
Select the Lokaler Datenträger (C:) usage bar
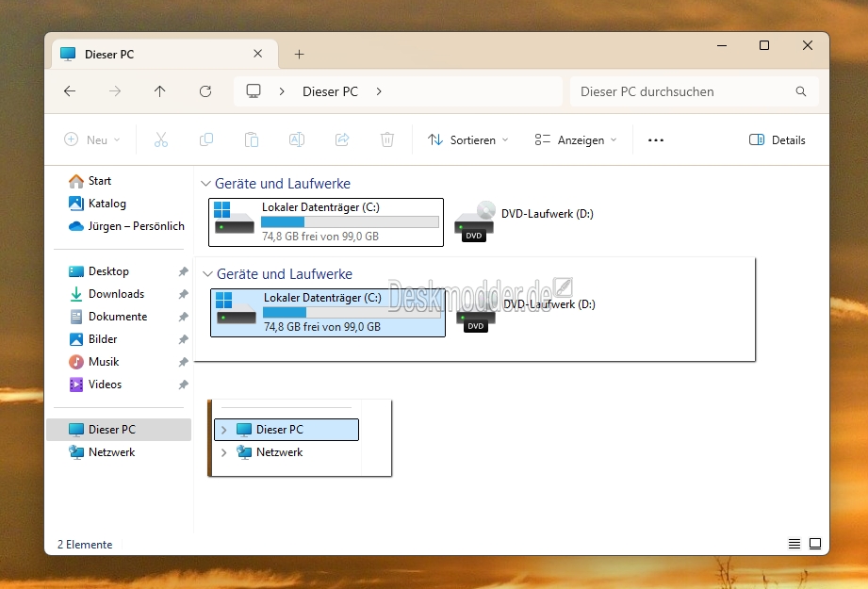(350, 222)
